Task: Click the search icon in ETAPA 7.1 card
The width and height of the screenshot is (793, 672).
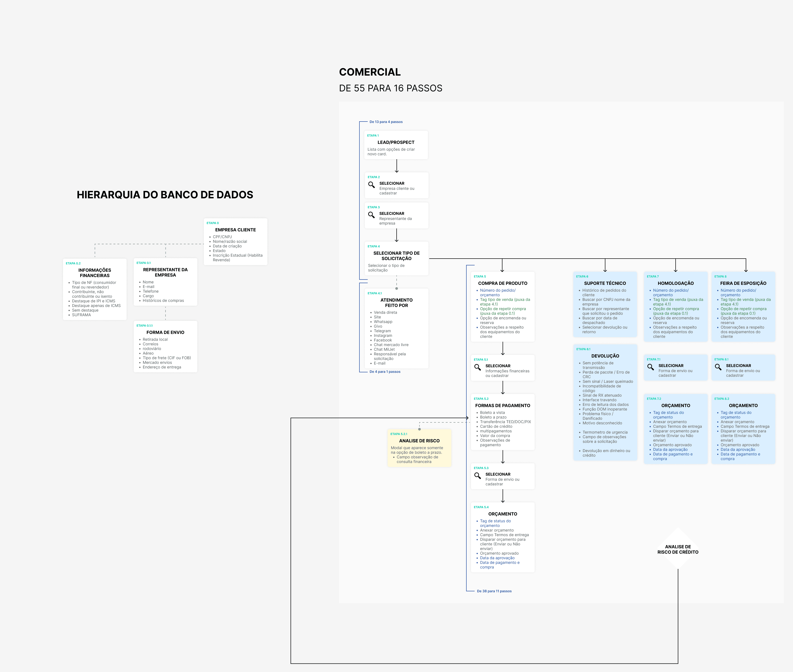Action: [651, 367]
